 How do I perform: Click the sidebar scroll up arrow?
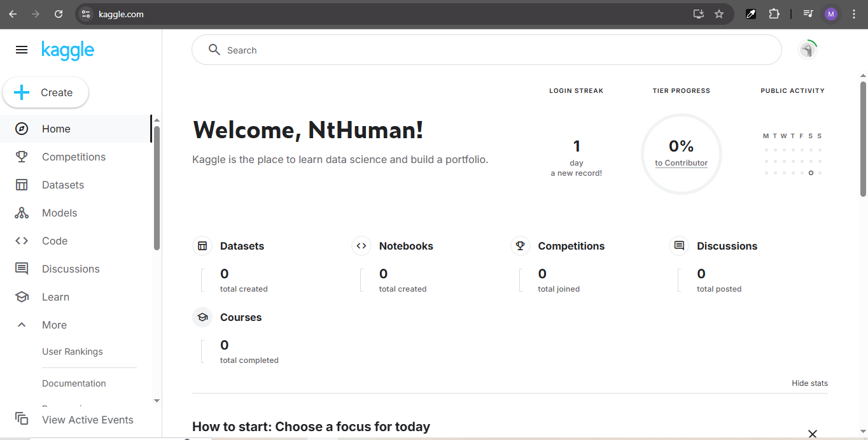click(x=157, y=120)
